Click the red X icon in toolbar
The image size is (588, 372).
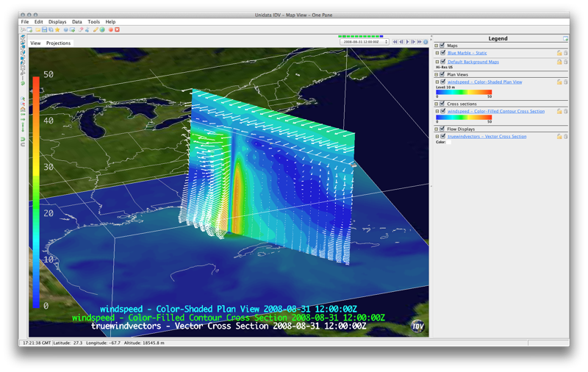click(x=117, y=30)
